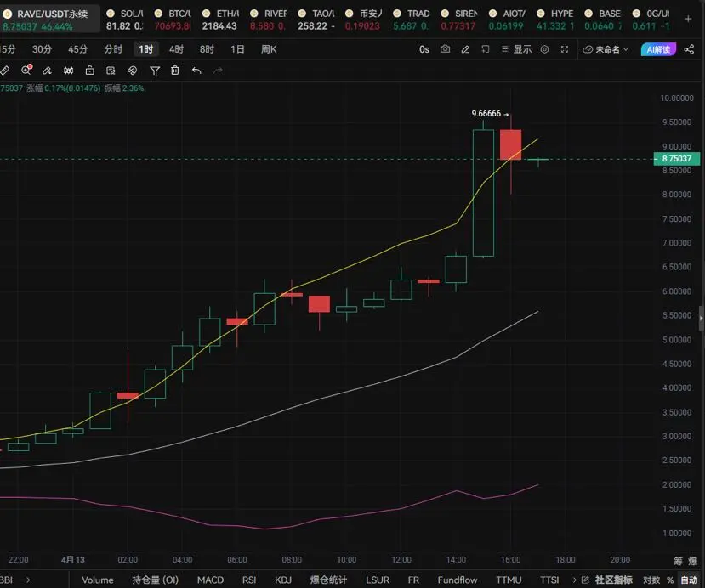Switch to 分时 timeframe
Screen dimensions: 705x588
coord(113,49)
